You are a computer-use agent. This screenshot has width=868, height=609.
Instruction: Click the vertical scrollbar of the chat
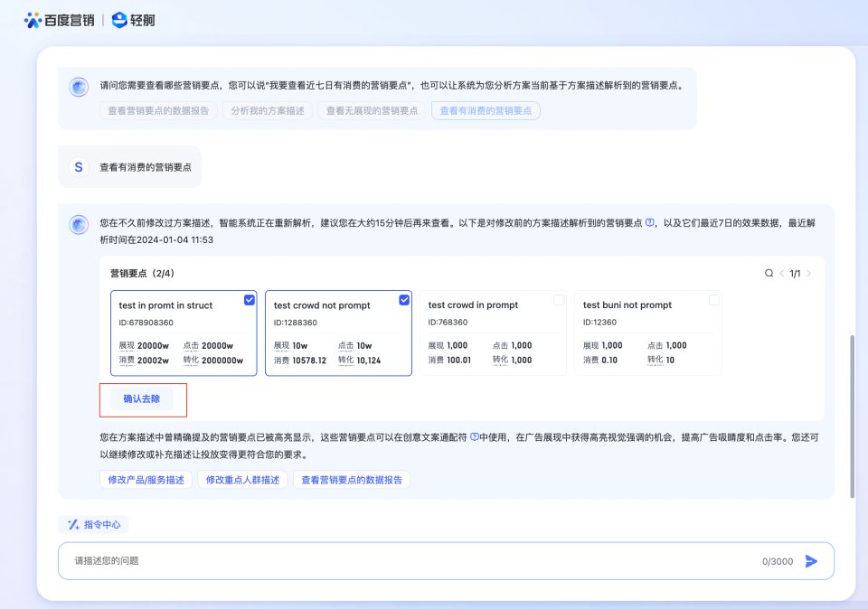click(852, 416)
